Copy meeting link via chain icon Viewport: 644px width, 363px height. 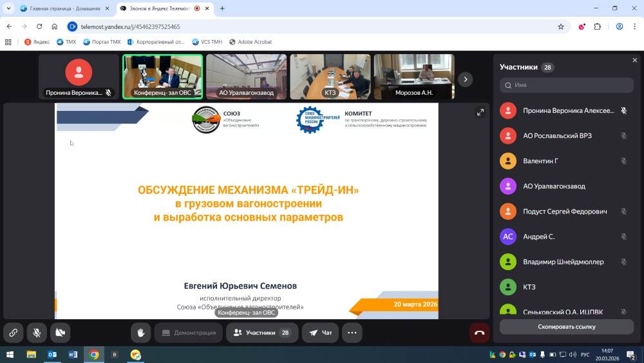13,333
